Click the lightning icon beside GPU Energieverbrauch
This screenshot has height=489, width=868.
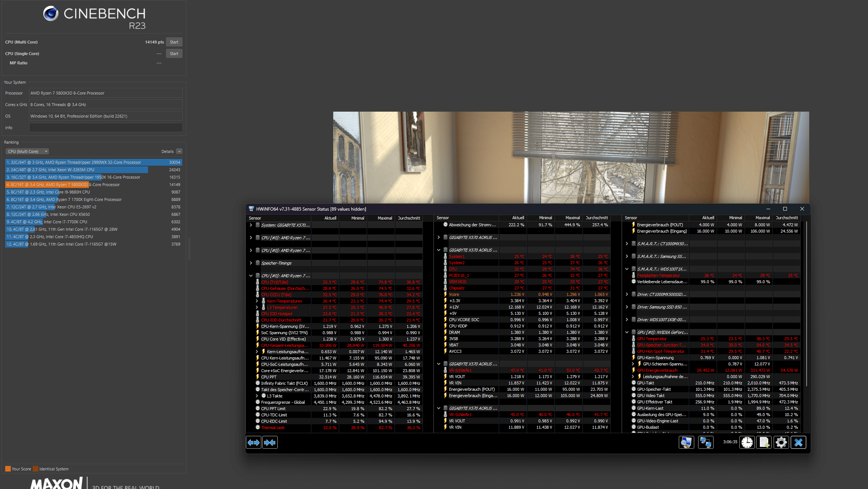pos(633,370)
